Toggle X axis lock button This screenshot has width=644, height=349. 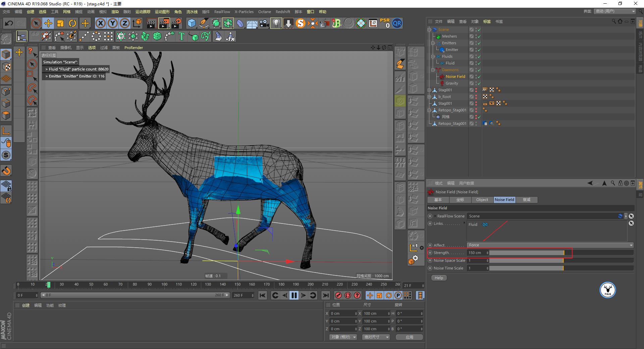tap(100, 23)
